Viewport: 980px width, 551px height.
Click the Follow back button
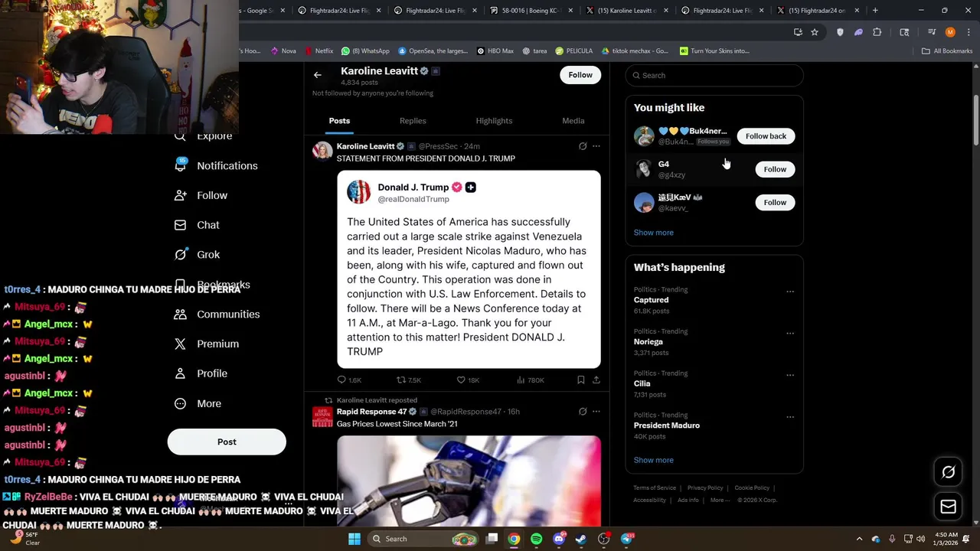[x=766, y=136]
